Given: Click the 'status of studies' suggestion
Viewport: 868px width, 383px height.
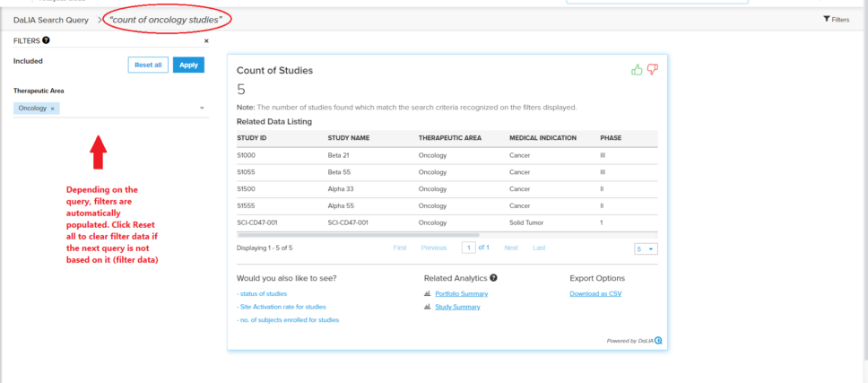Looking at the screenshot, I should click(x=262, y=294).
